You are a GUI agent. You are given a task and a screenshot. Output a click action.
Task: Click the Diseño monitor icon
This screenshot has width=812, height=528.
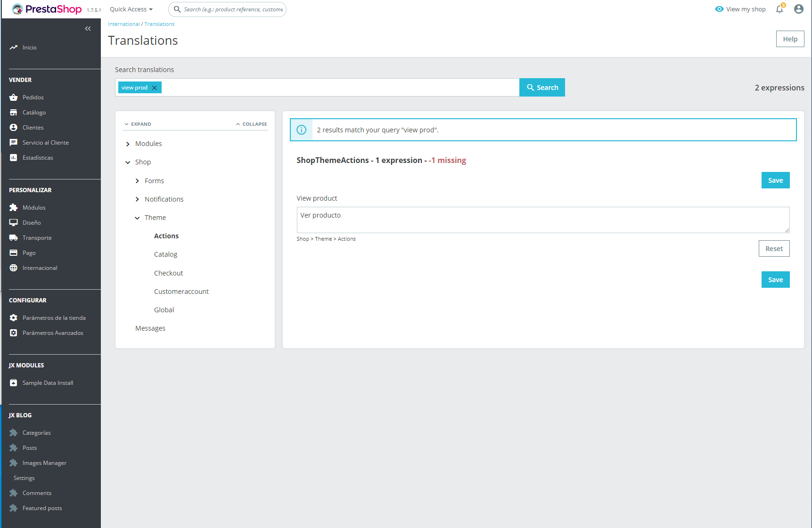click(13, 223)
